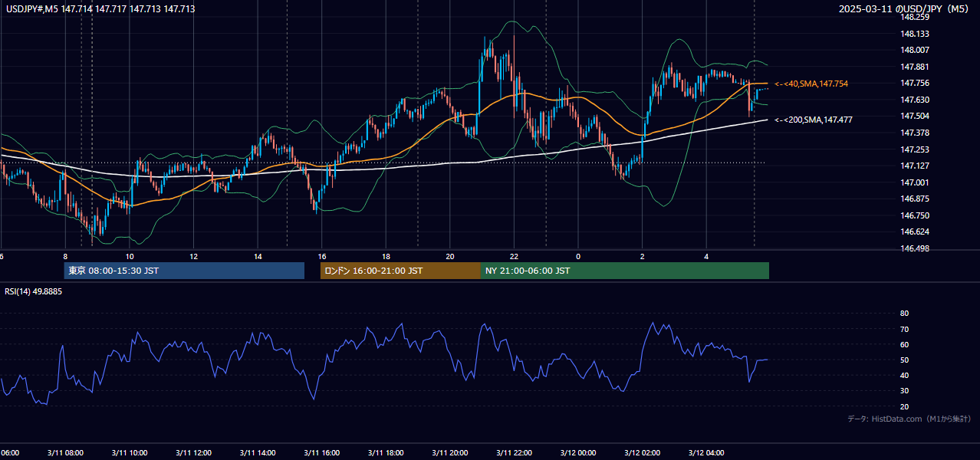Click the 3/11 14:00 date label
Viewport: 980px width, 460px height.
(258, 453)
